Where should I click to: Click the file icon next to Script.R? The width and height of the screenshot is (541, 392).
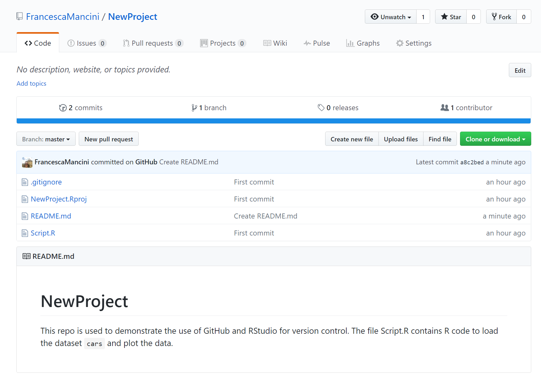click(x=25, y=233)
